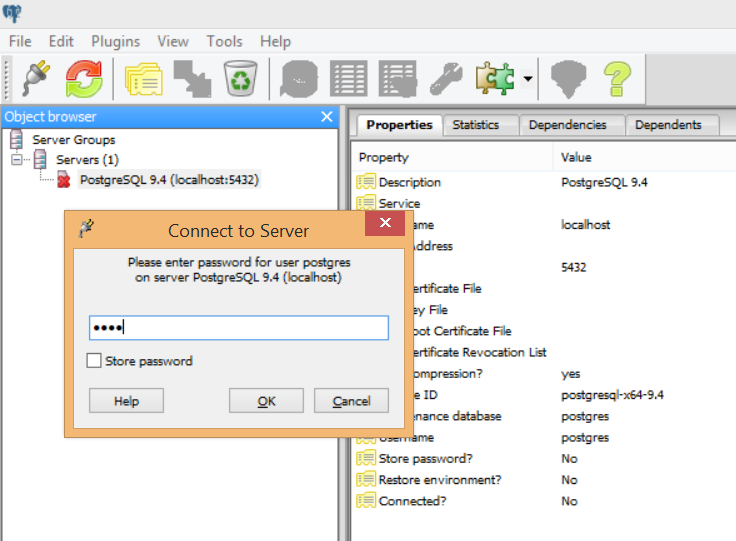Open the File menu
Screen dimensions: 736x541
click(x=20, y=41)
